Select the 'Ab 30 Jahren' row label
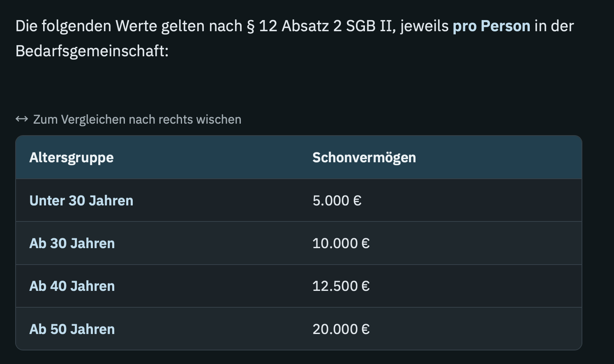The height and width of the screenshot is (364, 614). pos(72,243)
